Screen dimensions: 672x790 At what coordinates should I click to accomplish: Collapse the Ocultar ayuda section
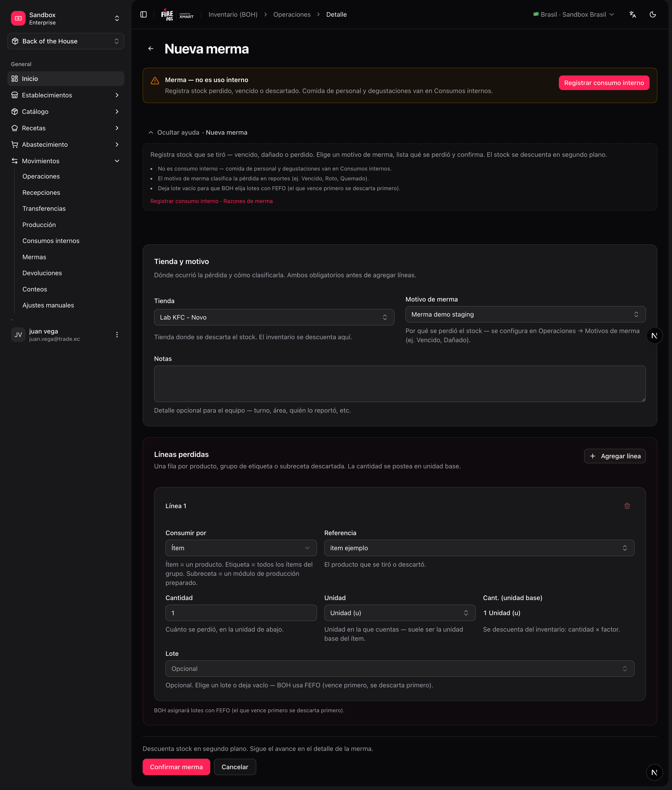pyautogui.click(x=198, y=133)
